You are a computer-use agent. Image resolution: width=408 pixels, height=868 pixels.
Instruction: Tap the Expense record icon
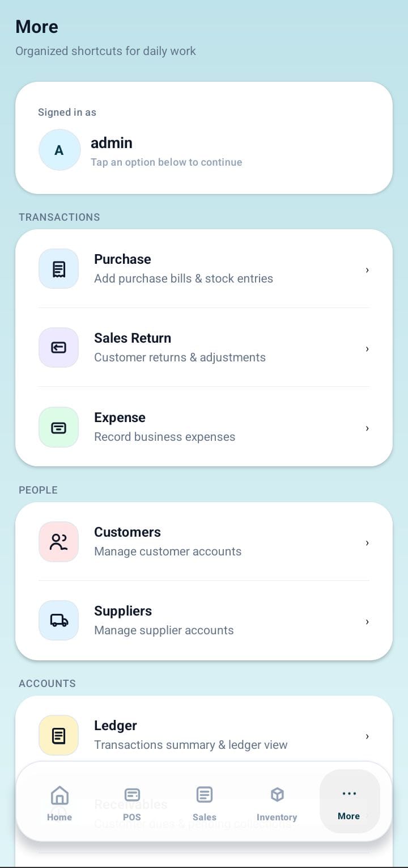tap(58, 427)
